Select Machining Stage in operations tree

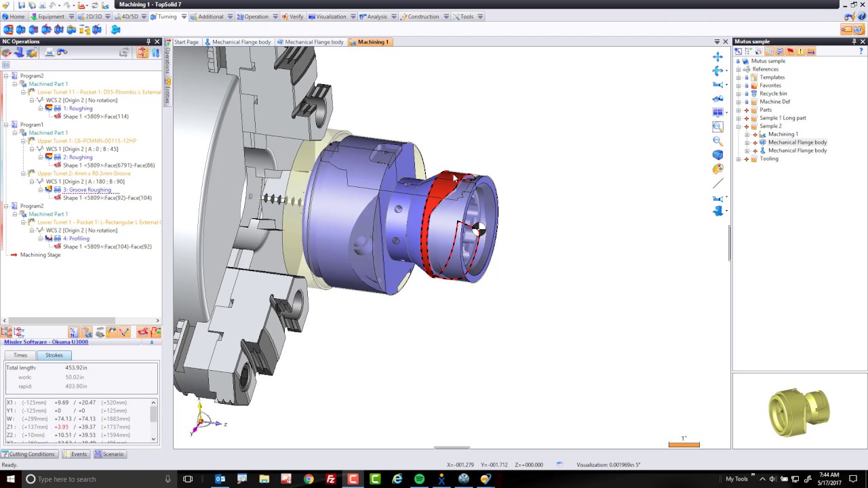40,255
